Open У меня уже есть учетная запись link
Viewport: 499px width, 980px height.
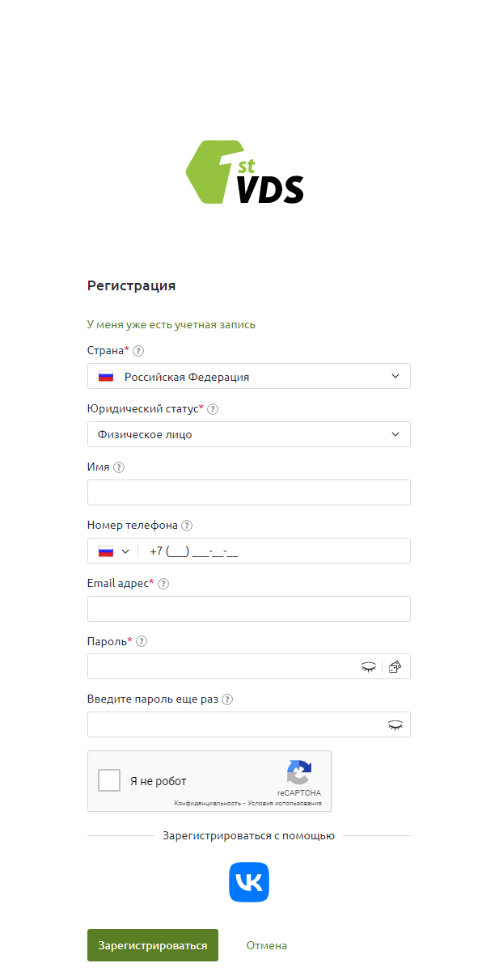[171, 324]
